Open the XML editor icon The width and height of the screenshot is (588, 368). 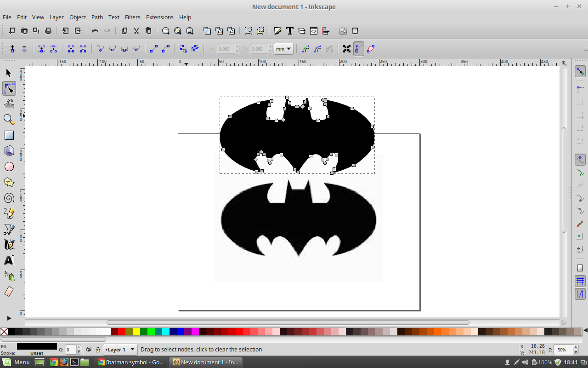pos(314,31)
